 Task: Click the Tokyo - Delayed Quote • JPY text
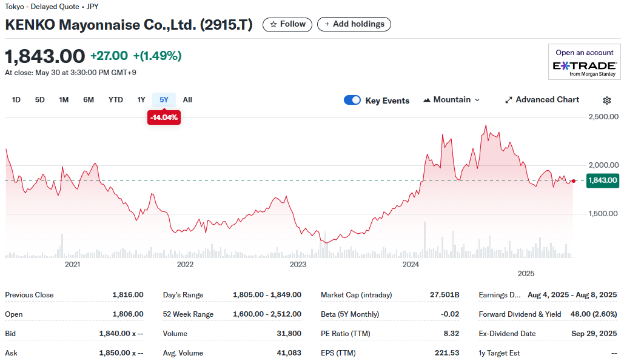[52, 7]
